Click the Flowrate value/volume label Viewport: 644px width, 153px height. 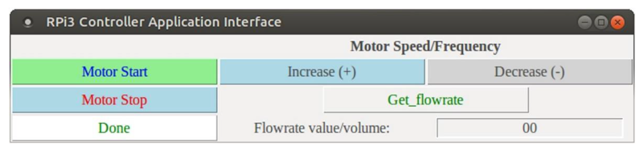point(322,128)
